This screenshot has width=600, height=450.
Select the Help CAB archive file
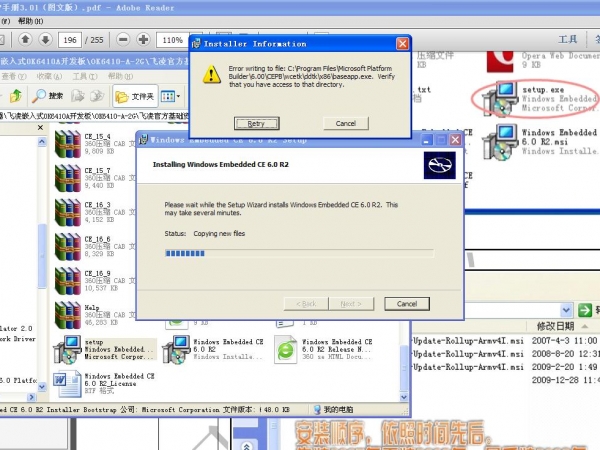point(68,314)
